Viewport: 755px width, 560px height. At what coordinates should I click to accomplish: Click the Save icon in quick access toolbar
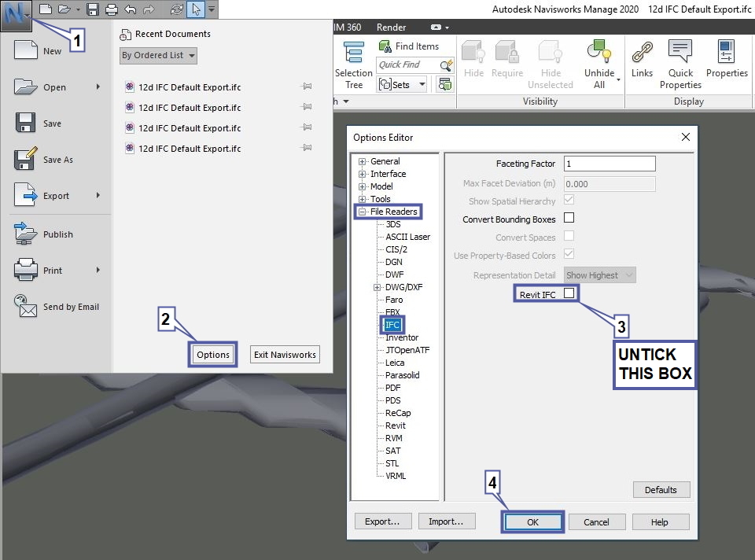[93, 9]
